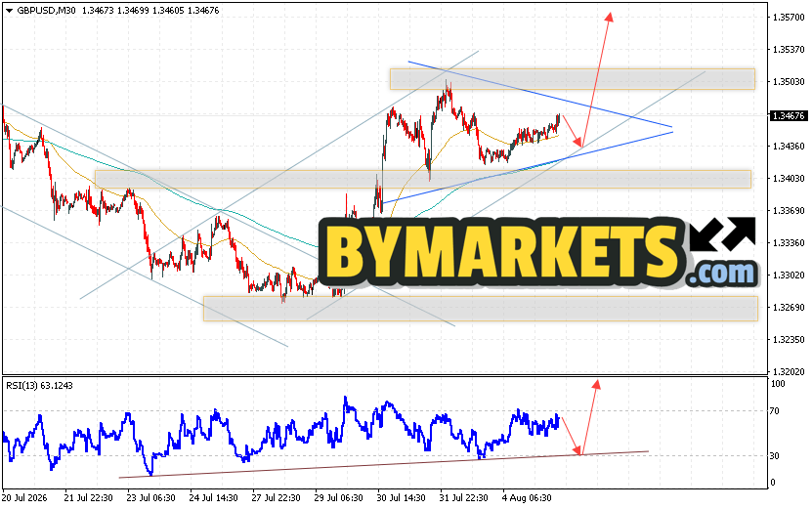Click the RSI scale value 30
The height and width of the screenshot is (509, 812).
tap(775, 456)
